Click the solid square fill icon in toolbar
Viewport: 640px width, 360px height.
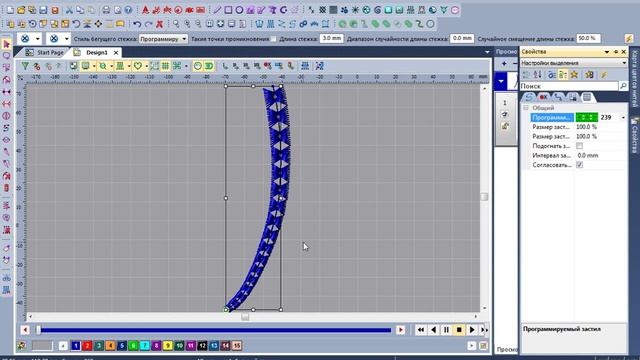click(x=333, y=9)
